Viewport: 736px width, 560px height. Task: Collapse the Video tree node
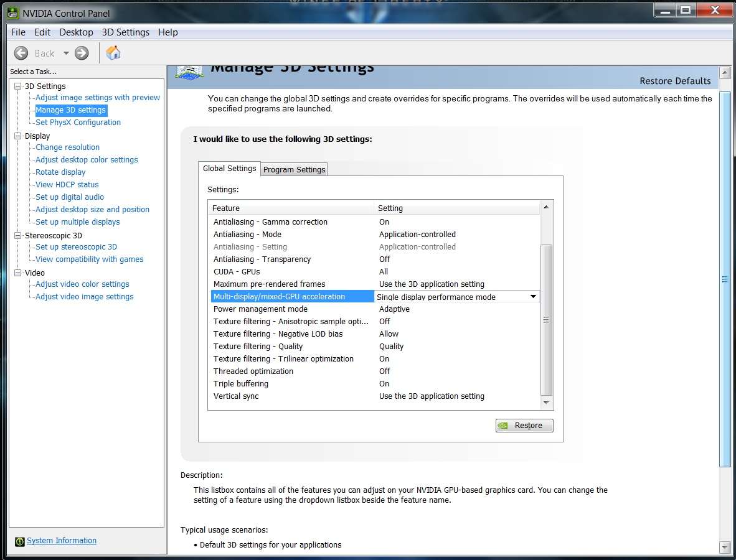(x=18, y=273)
